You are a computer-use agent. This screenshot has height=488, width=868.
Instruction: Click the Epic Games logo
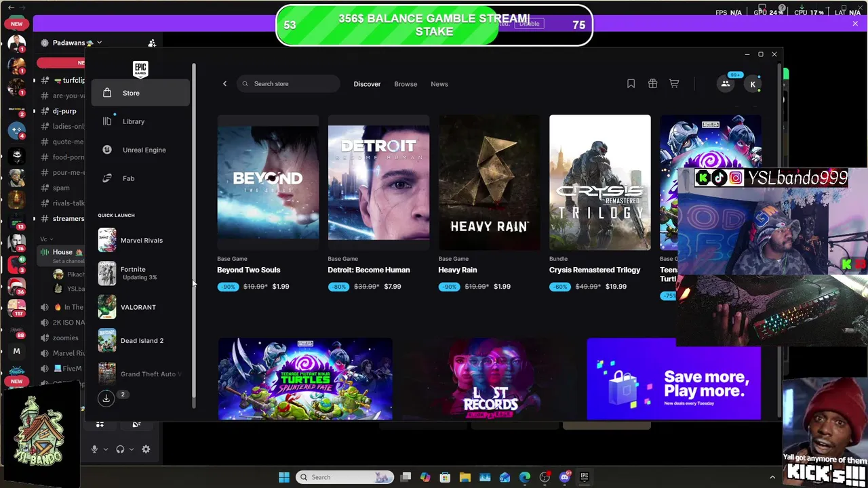click(140, 68)
